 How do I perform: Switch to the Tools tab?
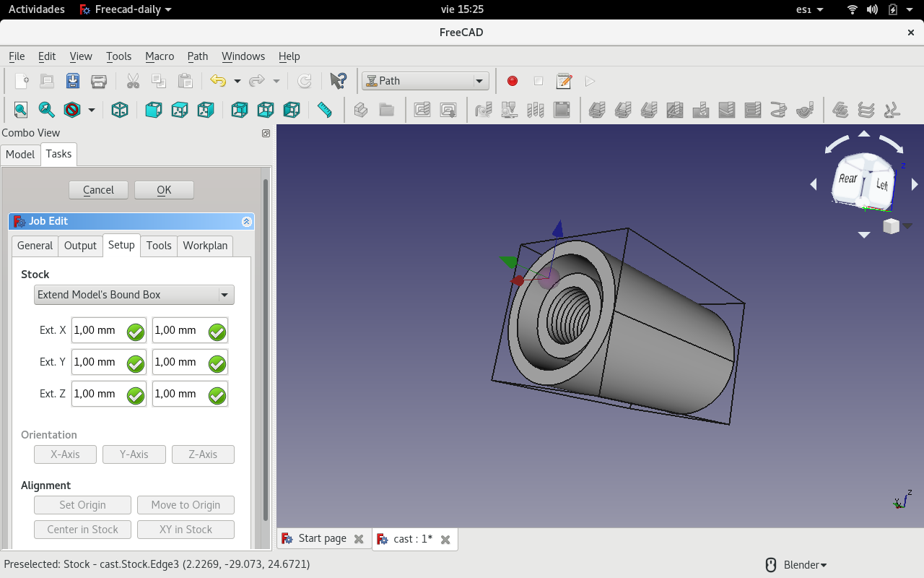(x=159, y=246)
